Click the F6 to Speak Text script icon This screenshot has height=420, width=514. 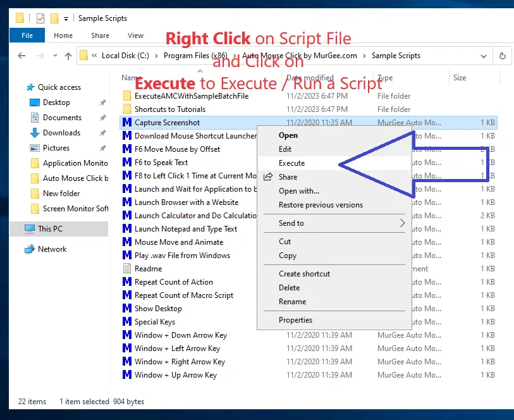click(127, 163)
